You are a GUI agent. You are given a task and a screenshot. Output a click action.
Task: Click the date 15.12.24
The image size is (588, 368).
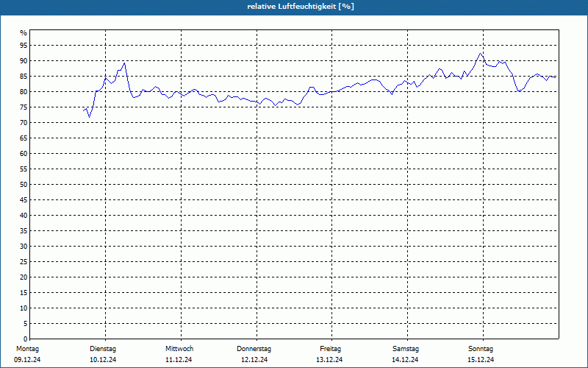481,360
